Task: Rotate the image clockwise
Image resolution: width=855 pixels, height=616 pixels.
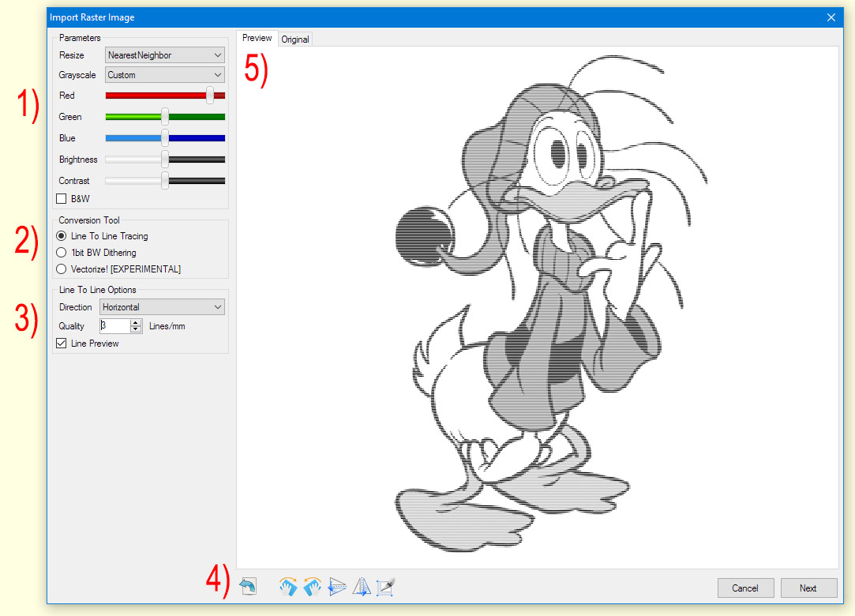Action: tap(287, 587)
